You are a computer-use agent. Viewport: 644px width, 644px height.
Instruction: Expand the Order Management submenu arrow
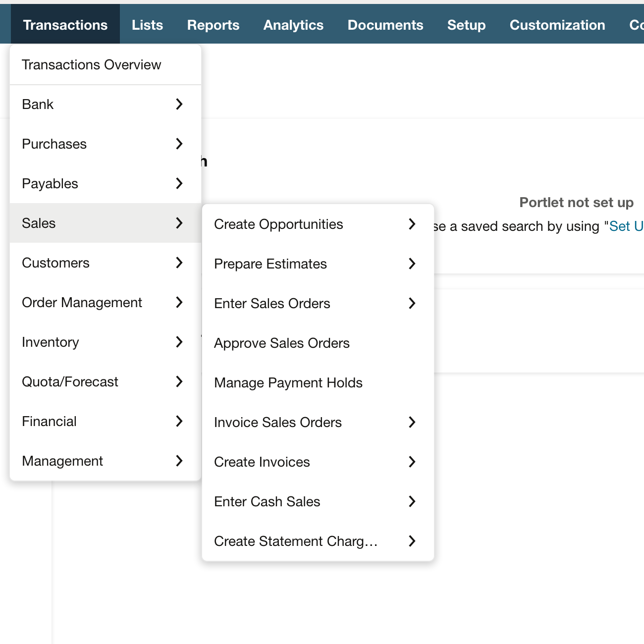pyautogui.click(x=179, y=302)
